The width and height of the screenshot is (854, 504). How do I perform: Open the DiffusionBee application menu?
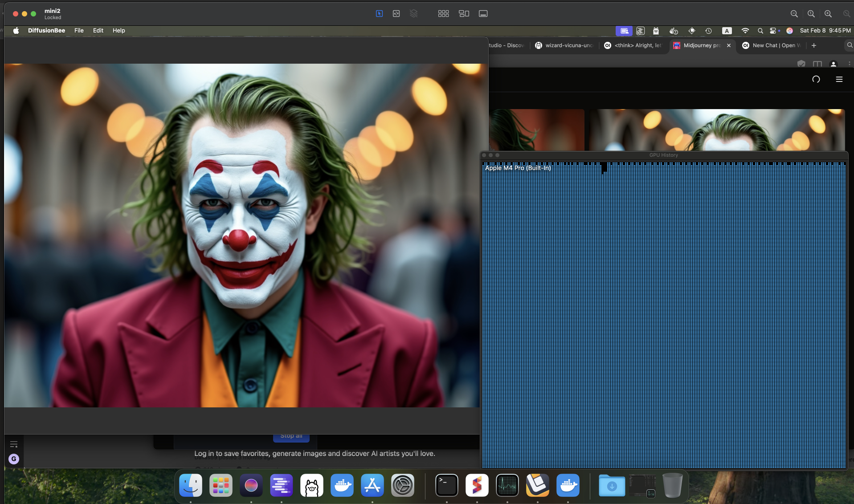click(46, 31)
